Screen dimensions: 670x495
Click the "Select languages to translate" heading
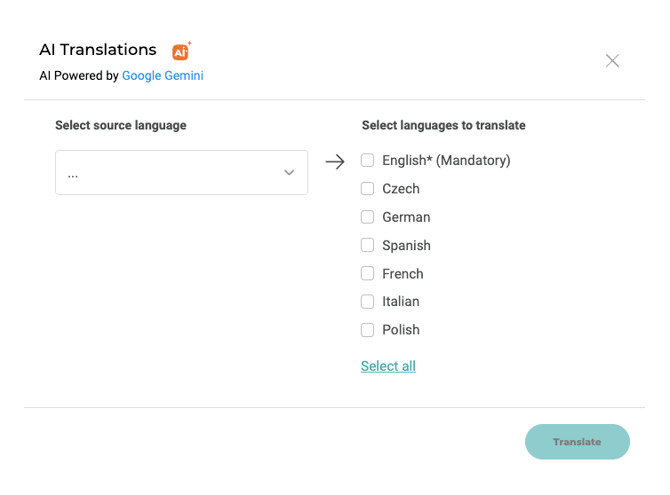[x=443, y=126]
